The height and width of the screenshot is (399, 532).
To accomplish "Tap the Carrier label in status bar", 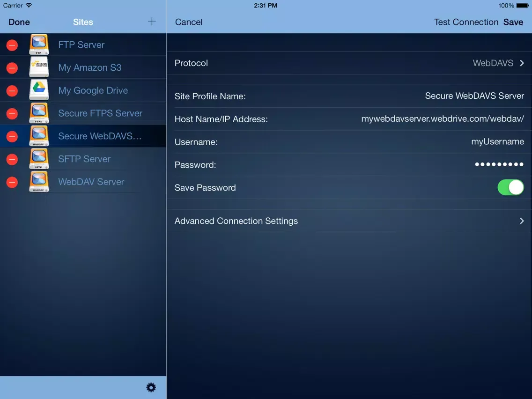I will click(13, 6).
